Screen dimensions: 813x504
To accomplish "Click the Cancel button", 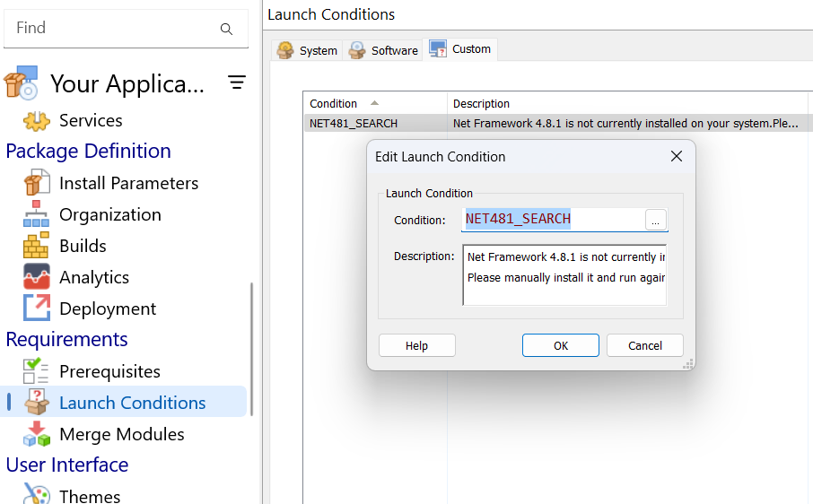I will click(x=644, y=345).
